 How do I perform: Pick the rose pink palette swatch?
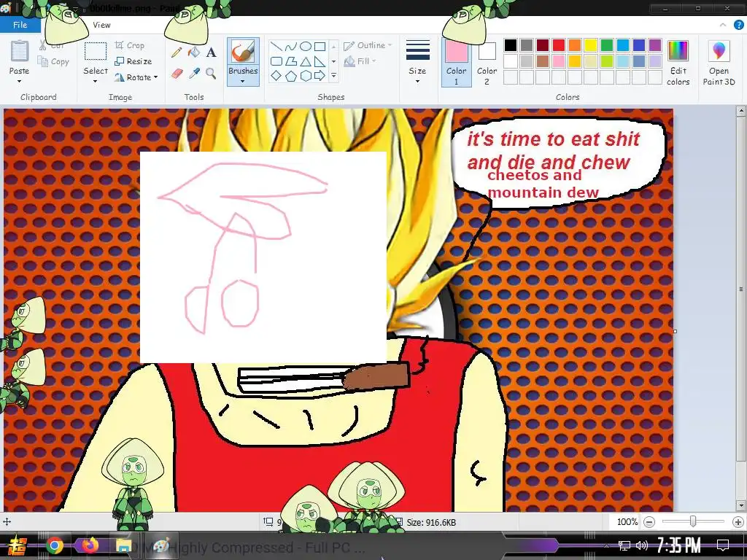(x=558, y=61)
